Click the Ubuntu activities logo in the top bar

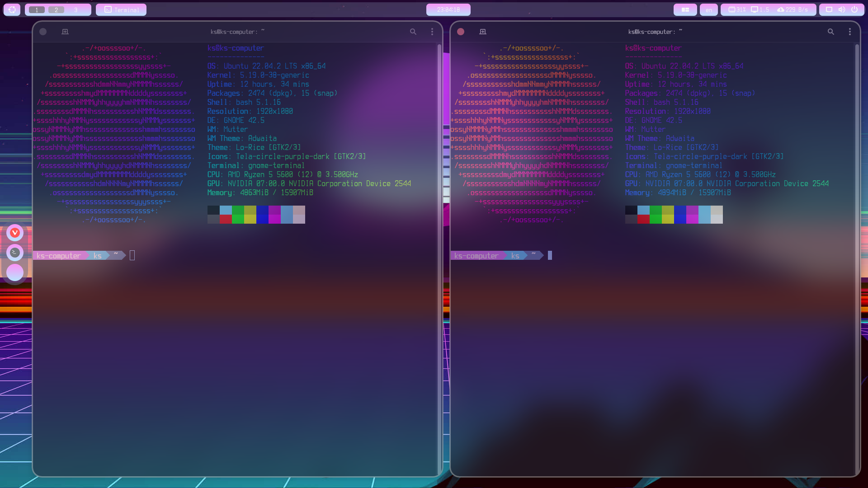12,9
